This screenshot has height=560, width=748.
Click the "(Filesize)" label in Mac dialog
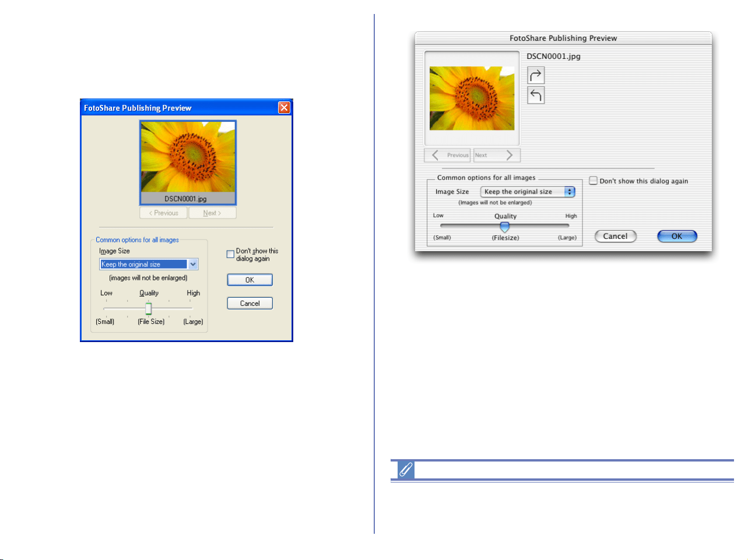pos(505,238)
